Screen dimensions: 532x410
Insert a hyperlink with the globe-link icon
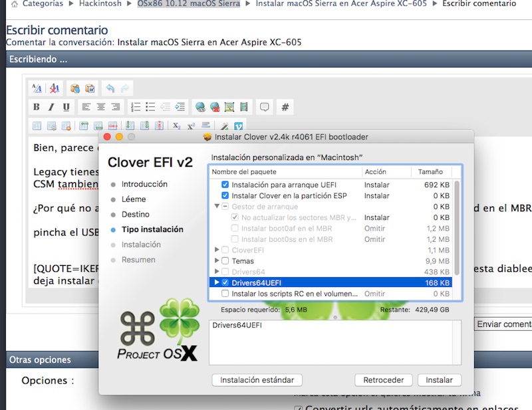200,107
